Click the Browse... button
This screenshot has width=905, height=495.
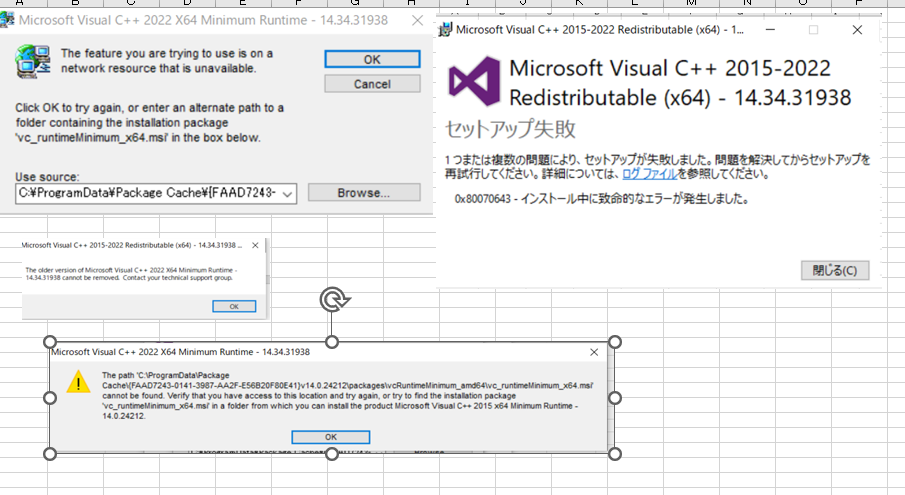pos(364,193)
